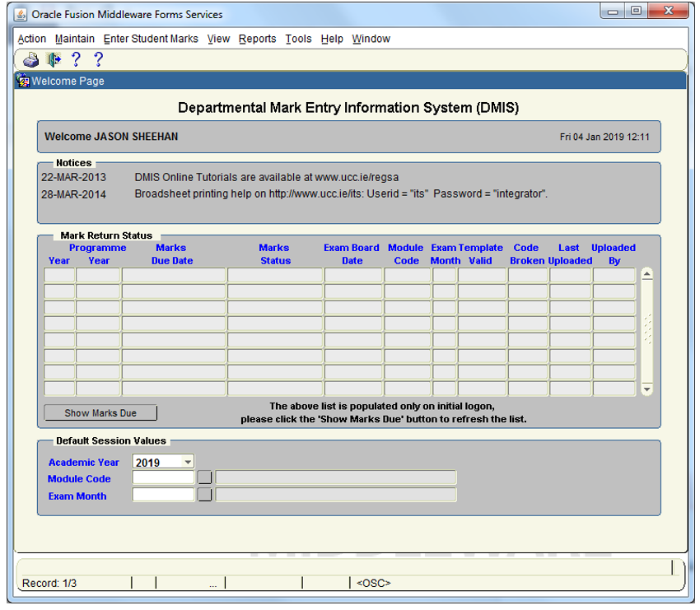The height and width of the screenshot is (610, 700).
Task: Open the Maintain menu
Action: click(75, 39)
